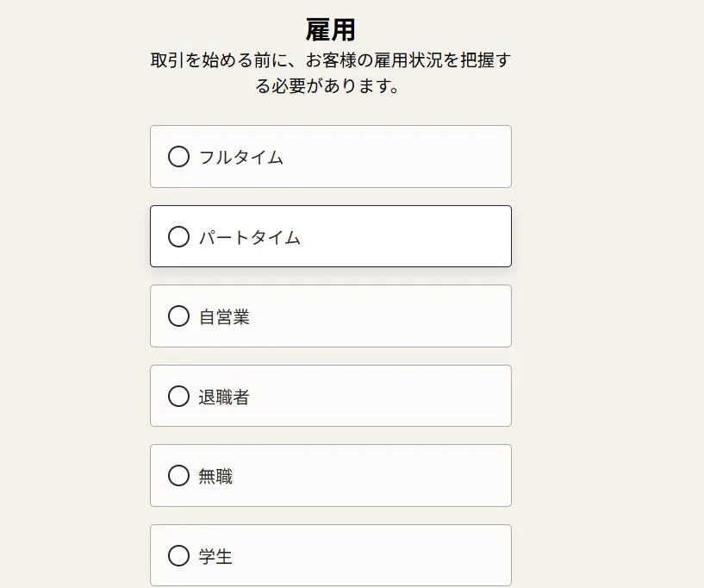Select the 退職者 radio button
This screenshot has height=588, width=704.
click(178, 396)
